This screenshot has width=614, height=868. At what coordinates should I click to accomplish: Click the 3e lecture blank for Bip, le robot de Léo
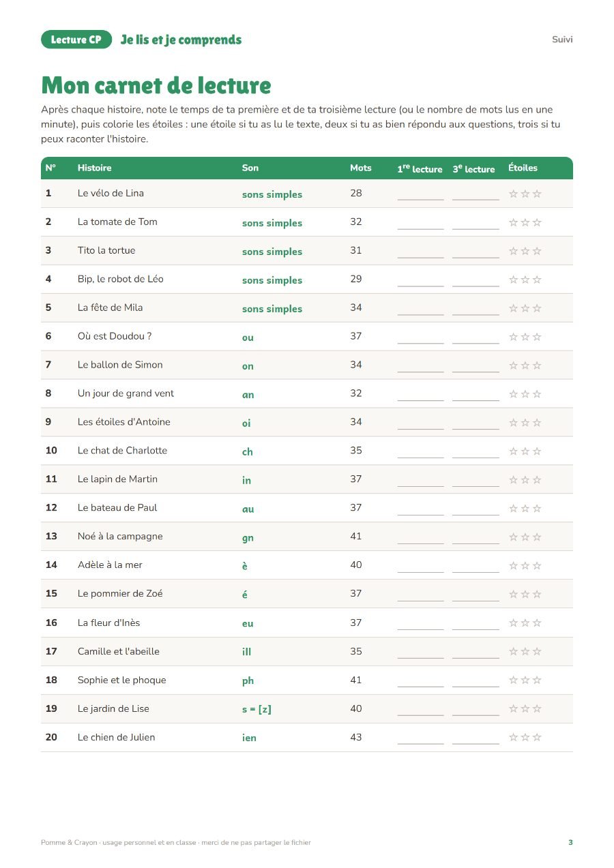(x=476, y=281)
